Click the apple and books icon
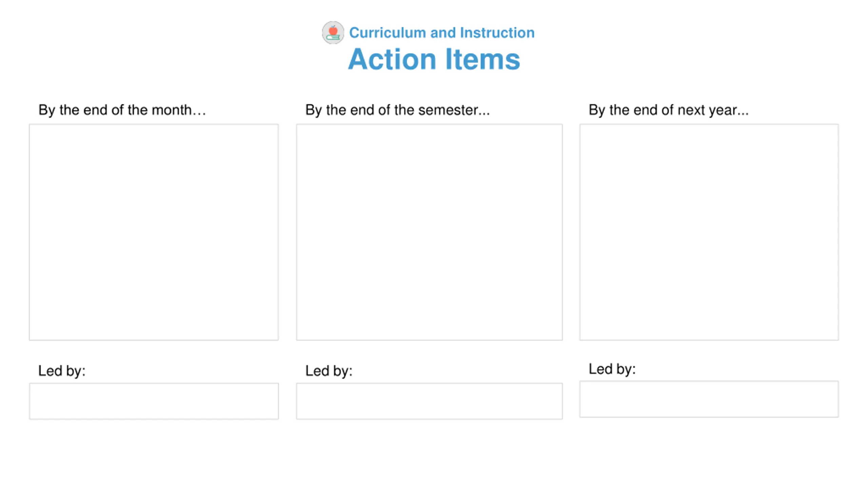This screenshot has width=868, height=488. click(x=333, y=33)
